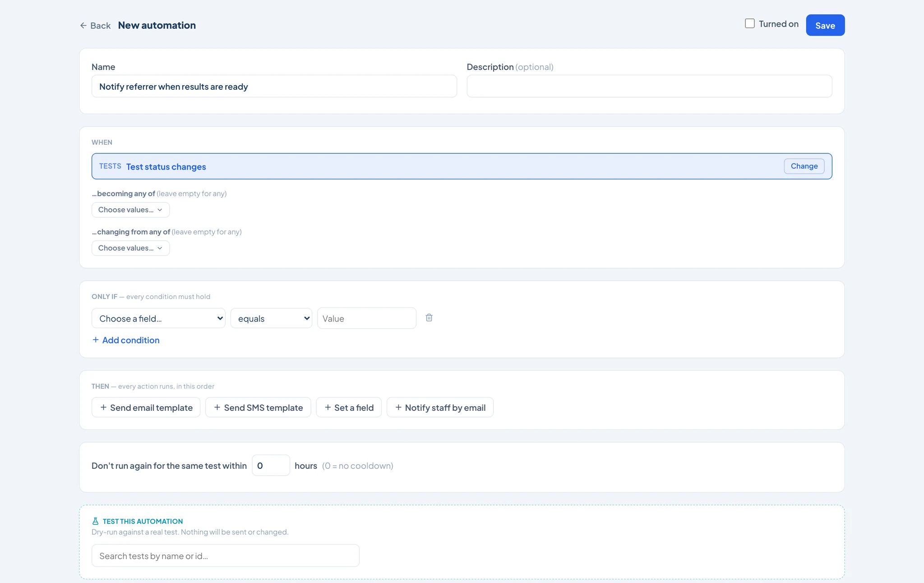924x583 pixels.
Task: Enable the Turned on checkbox
Action: 750,23
